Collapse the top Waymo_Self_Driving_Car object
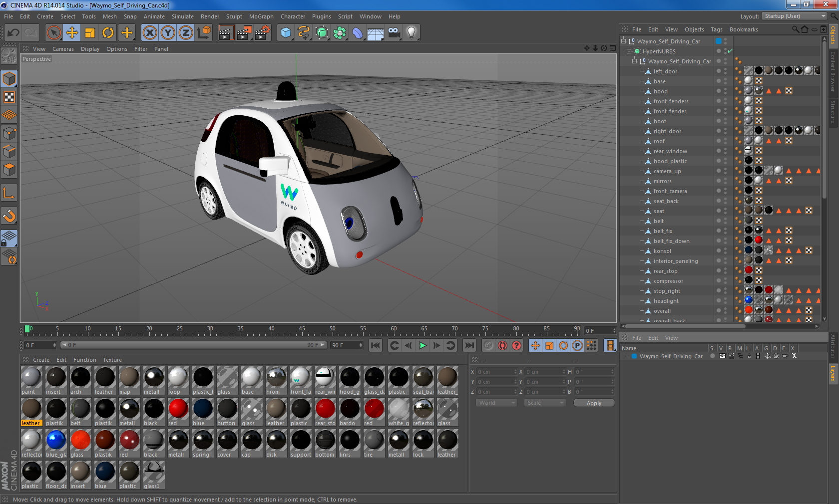This screenshot has height=504, width=839. [x=624, y=41]
